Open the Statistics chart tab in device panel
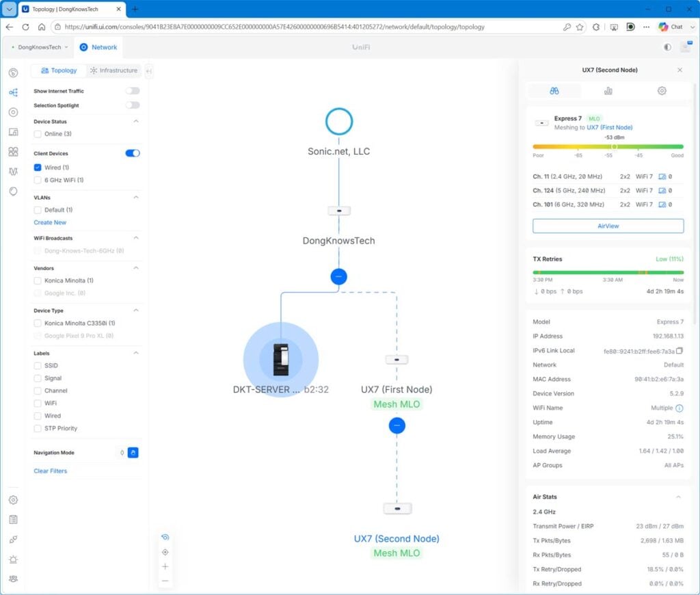This screenshot has width=700, height=595. [x=608, y=91]
